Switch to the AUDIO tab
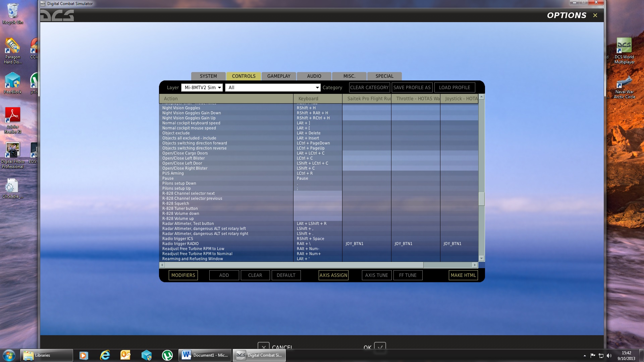 314,76
